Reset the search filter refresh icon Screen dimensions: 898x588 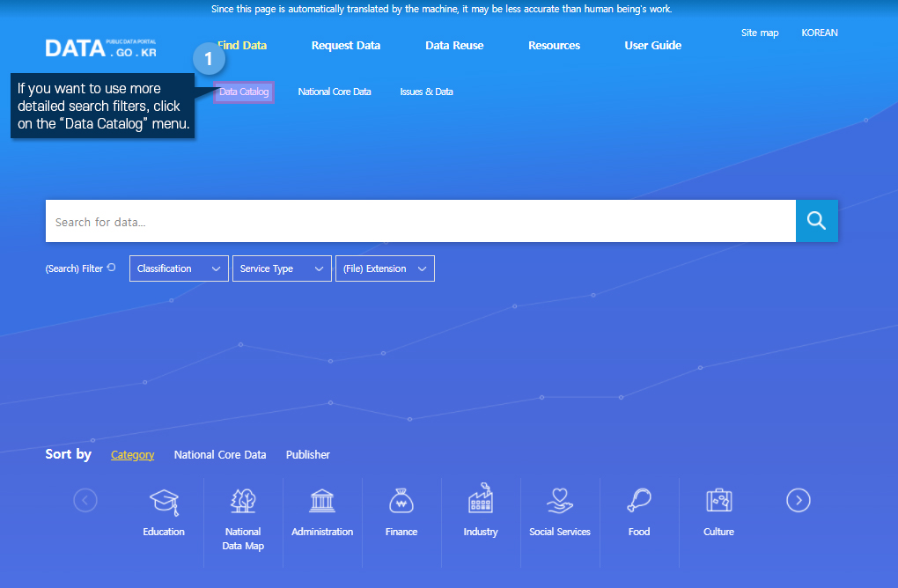click(111, 268)
